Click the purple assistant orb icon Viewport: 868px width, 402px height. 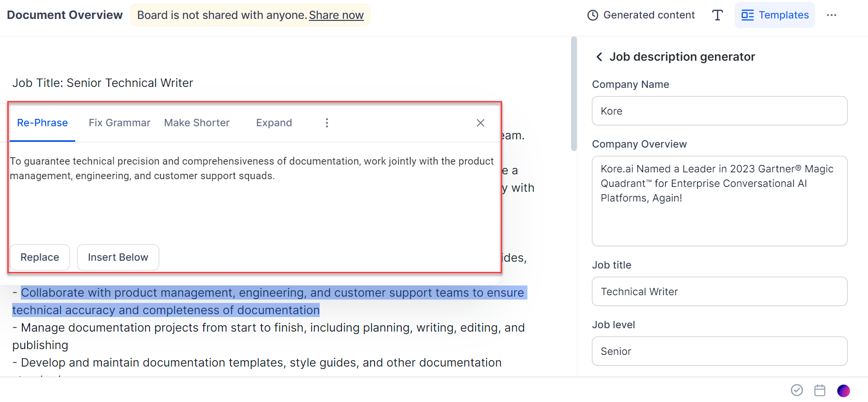(843, 390)
